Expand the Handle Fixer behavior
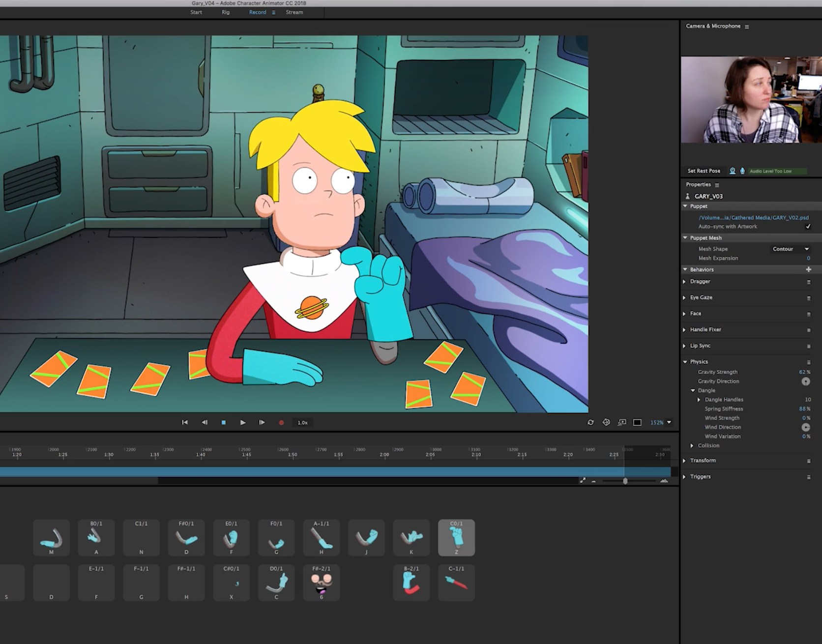The height and width of the screenshot is (644, 822). [x=684, y=330]
